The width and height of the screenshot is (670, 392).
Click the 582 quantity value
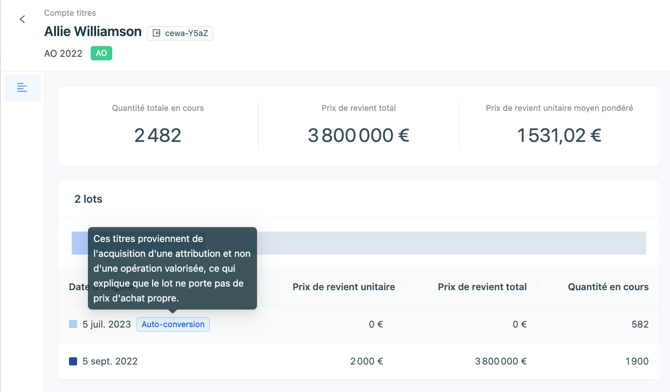(x=640, y=324)
